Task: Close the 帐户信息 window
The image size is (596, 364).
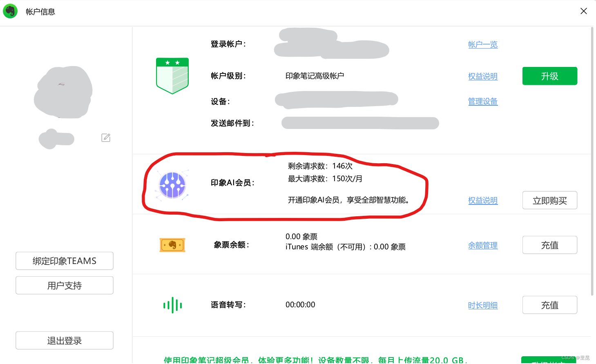Action: point(584,11)
